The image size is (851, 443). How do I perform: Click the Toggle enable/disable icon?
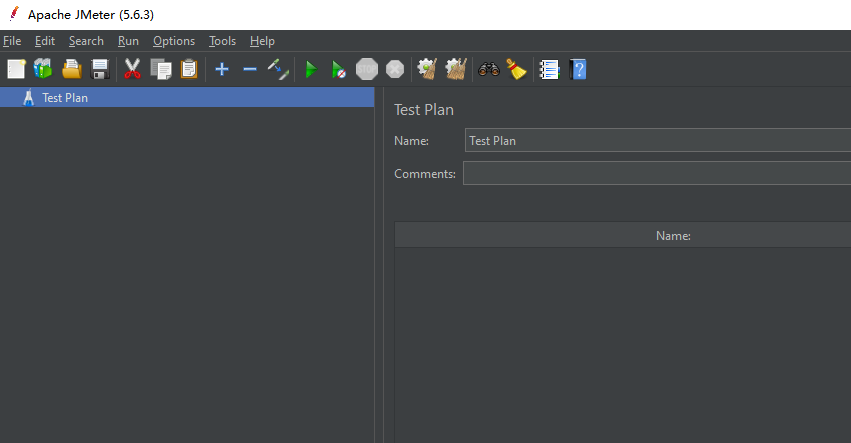pyautogui.click(x=278, y=69)
